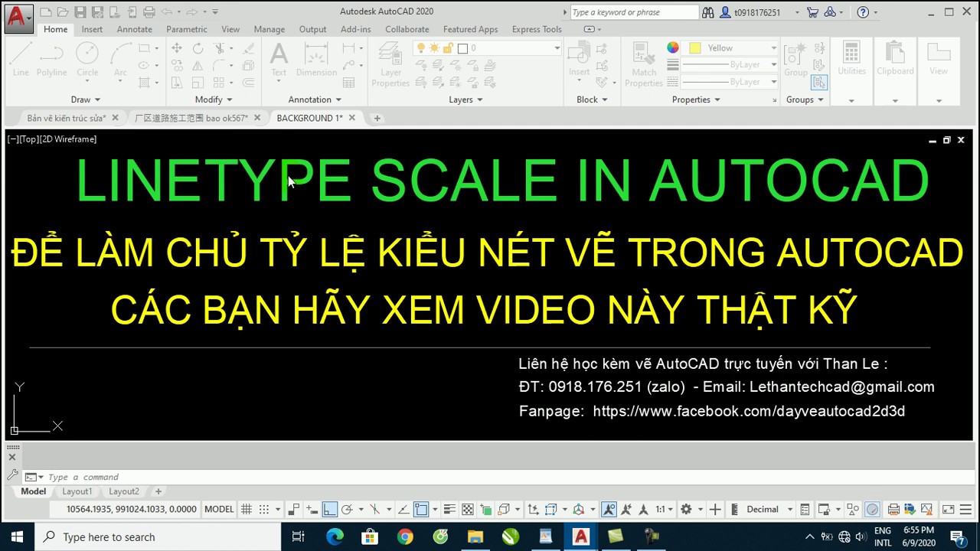Viewport: 980px width, 551px height.
Task: Expand the Draw panel dropdown
Action: pos(86,99)
